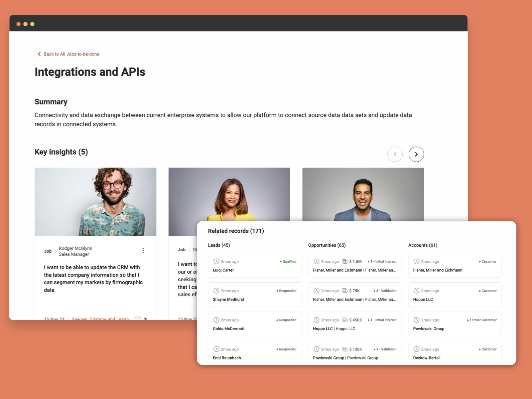The height and width of the screenshot is (399, 532).
Task: Click the clock icon on Luigi Carter lead
Action: tap(216, 261)
